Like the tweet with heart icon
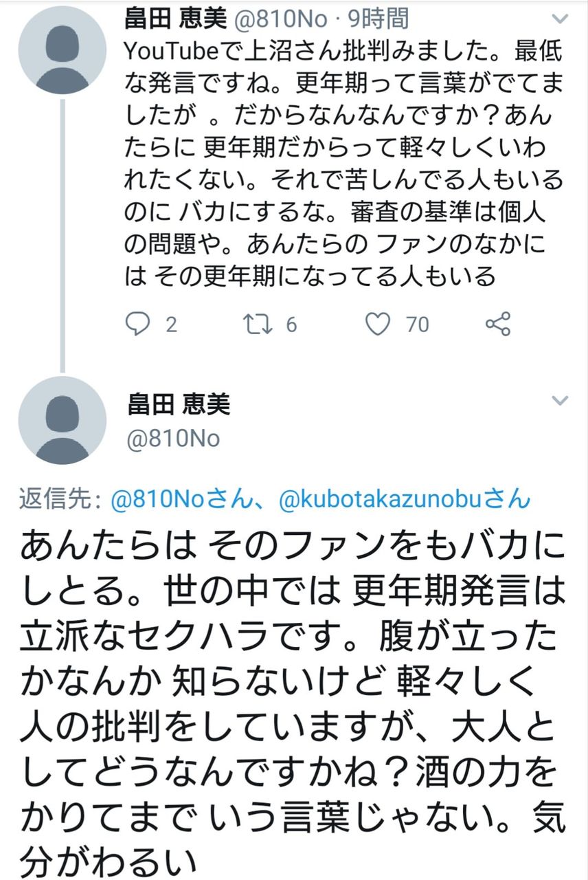 pyautogui.click(x=378, y=323)
